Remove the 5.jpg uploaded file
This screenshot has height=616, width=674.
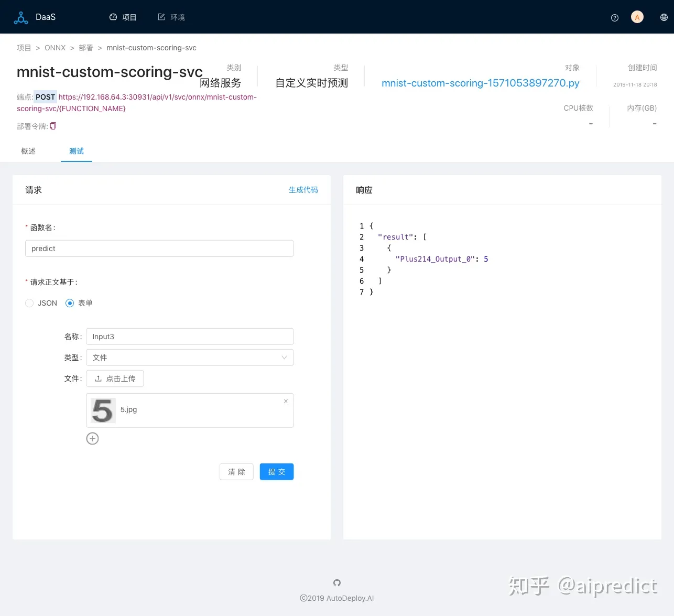click(x=286, y=401)
